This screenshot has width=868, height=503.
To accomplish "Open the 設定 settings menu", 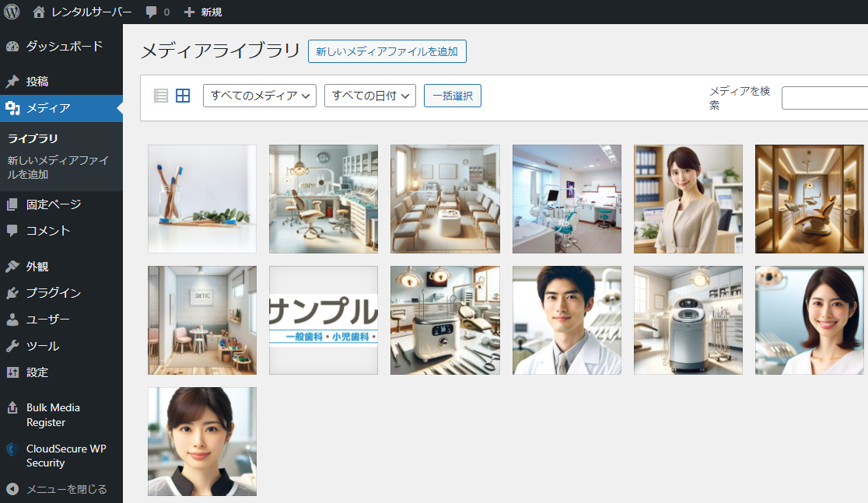I will pos(37,372).
